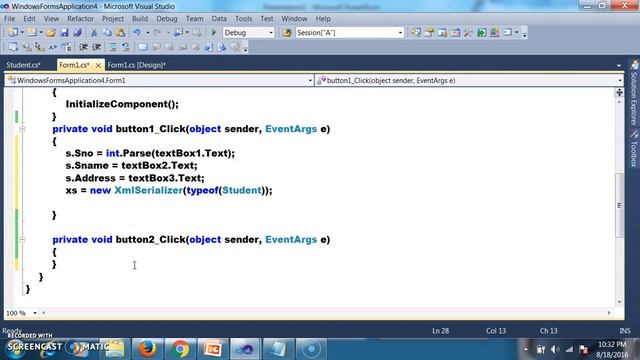Click the Display Object Member List icon
Image resolution: width=640 pixels, height=360 pixels.
pyautogui.click(x=13, y=47)
